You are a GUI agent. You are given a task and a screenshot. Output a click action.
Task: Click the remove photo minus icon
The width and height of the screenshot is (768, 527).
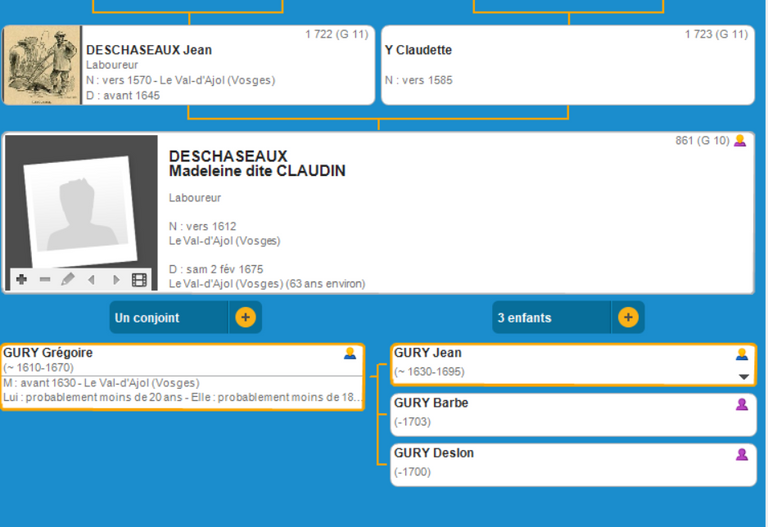coord(45,280)
